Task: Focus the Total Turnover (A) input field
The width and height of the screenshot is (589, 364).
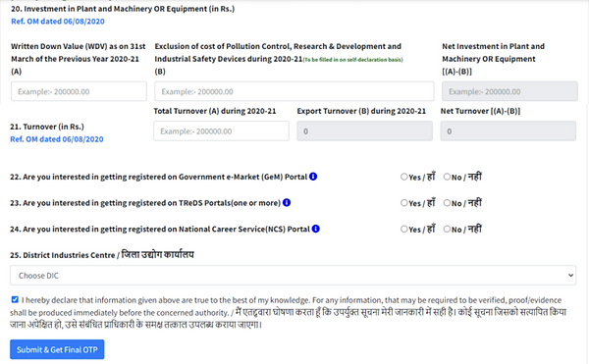Action: click(x=221, y=131)
